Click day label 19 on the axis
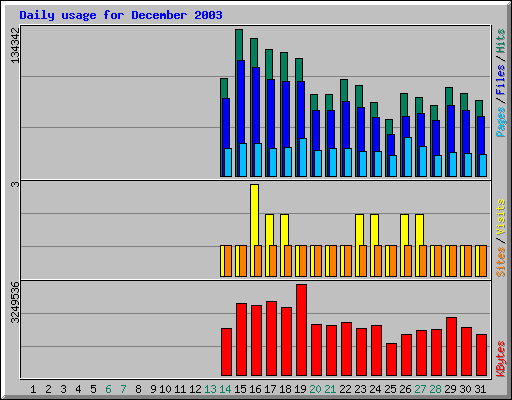512x400 pixels. 300,389
